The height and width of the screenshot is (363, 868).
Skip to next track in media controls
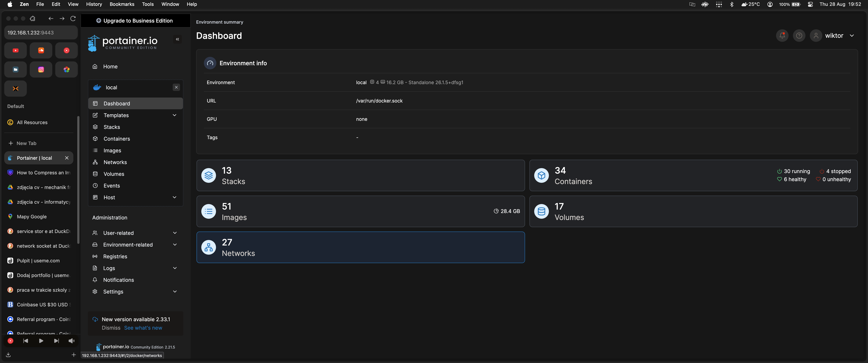point(56,341)
